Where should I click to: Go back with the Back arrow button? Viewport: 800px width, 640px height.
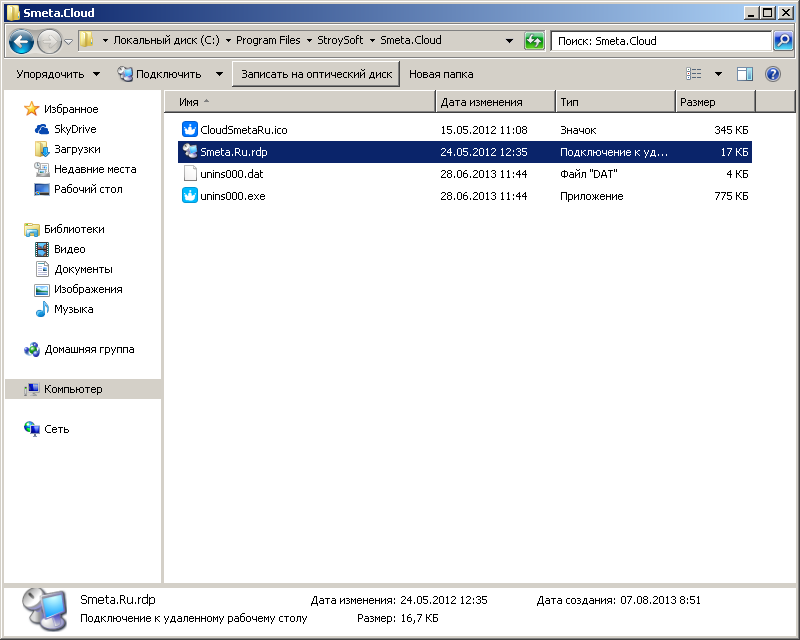click(x=21, y=41)
